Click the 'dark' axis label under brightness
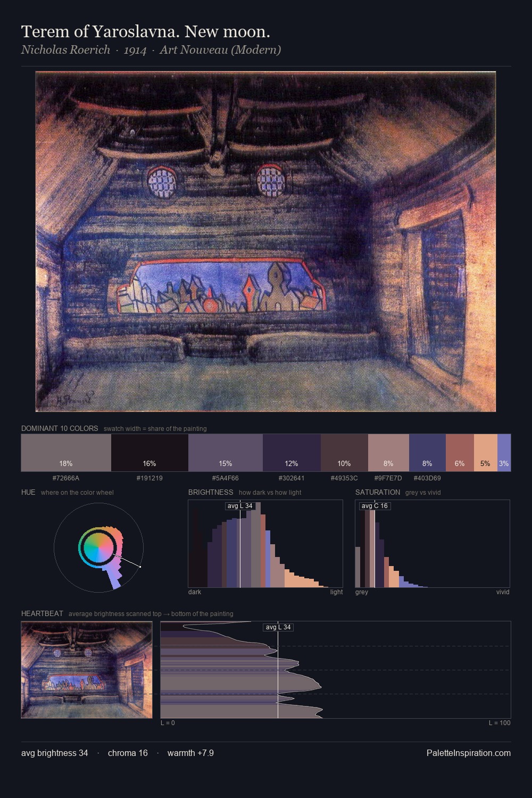The image size is (532, 798). click(x=195, y=592)
